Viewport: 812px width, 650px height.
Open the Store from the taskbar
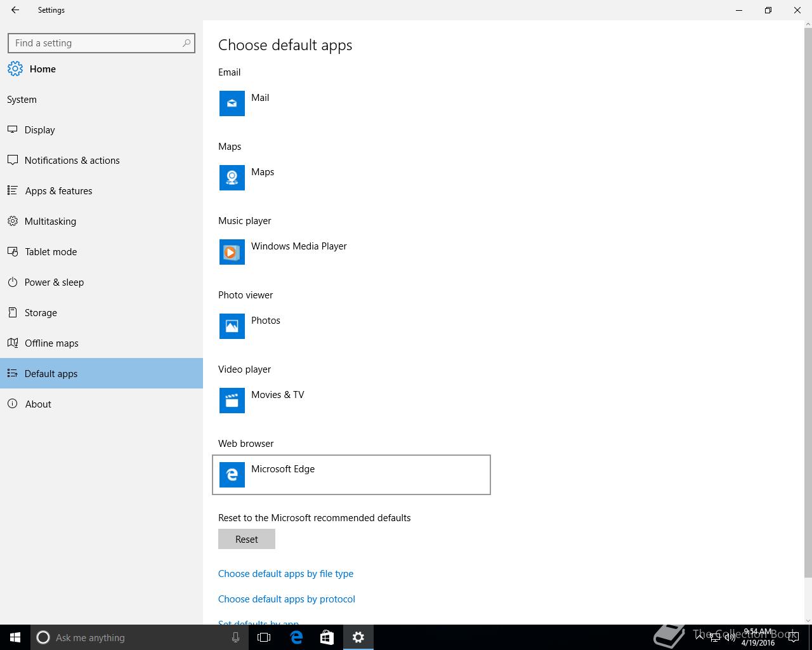[x=327, y=637]
